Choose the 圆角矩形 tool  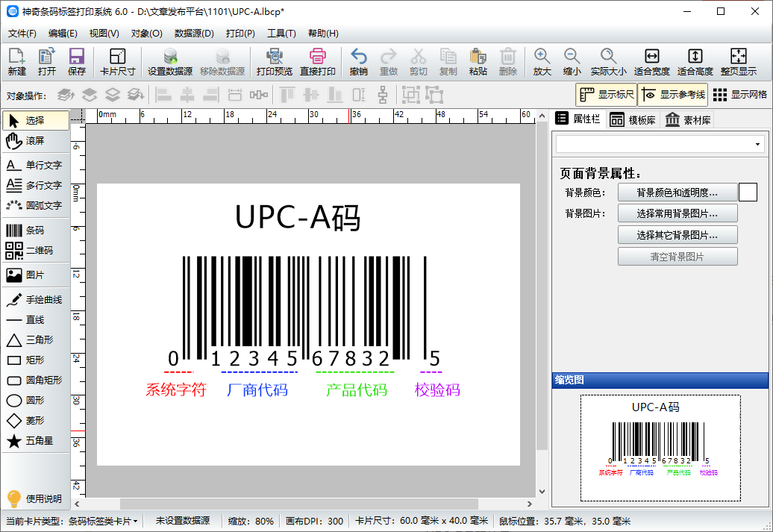[x=36, y=380]
